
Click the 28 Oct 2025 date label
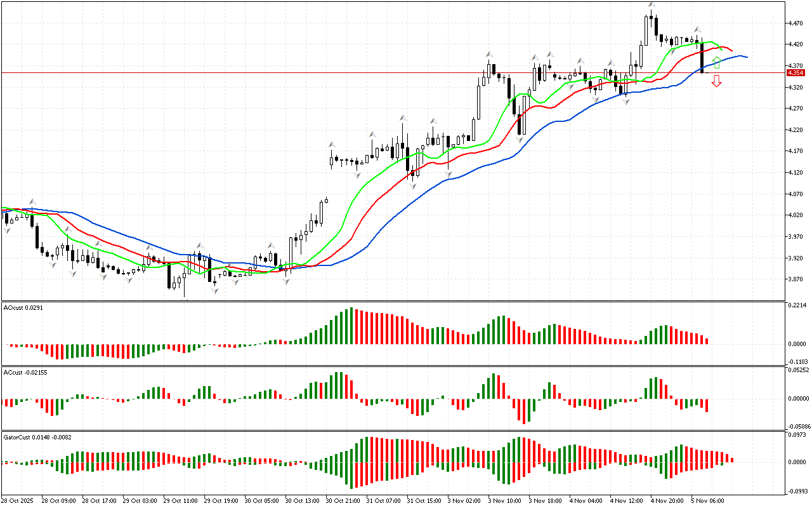pos(20,500)
